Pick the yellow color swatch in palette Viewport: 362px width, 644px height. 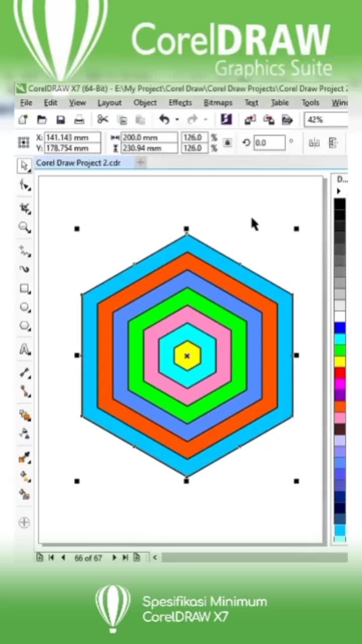click(x=340, y=361)
